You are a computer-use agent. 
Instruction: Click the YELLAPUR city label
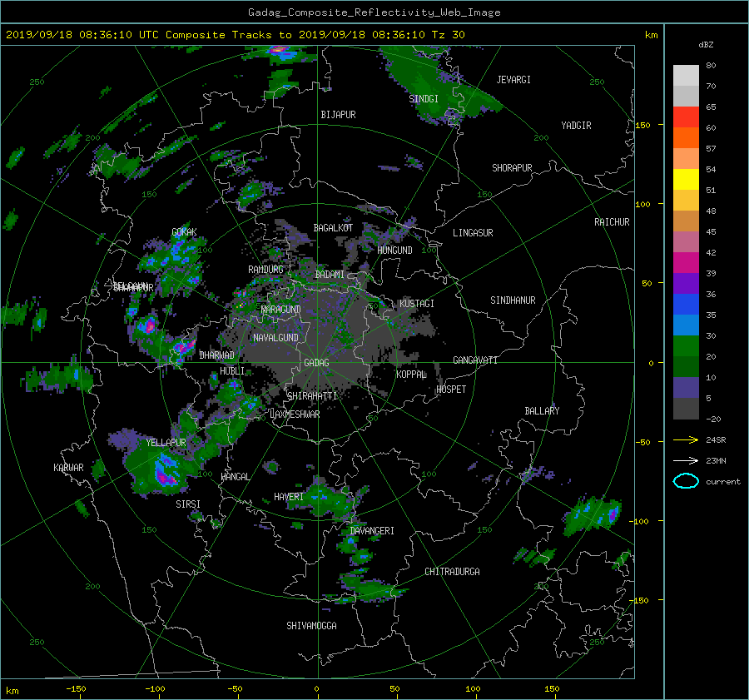[x=166, y=443]
